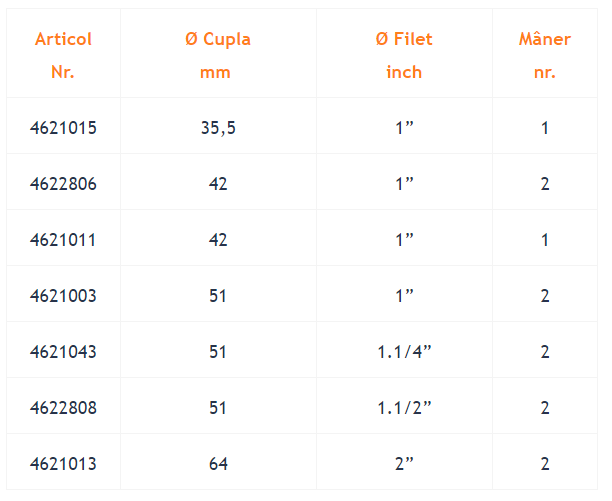Viewport: 612px width, 501px height.
Task: Click the handle number for article 4621015
Action: coord(545,128)
